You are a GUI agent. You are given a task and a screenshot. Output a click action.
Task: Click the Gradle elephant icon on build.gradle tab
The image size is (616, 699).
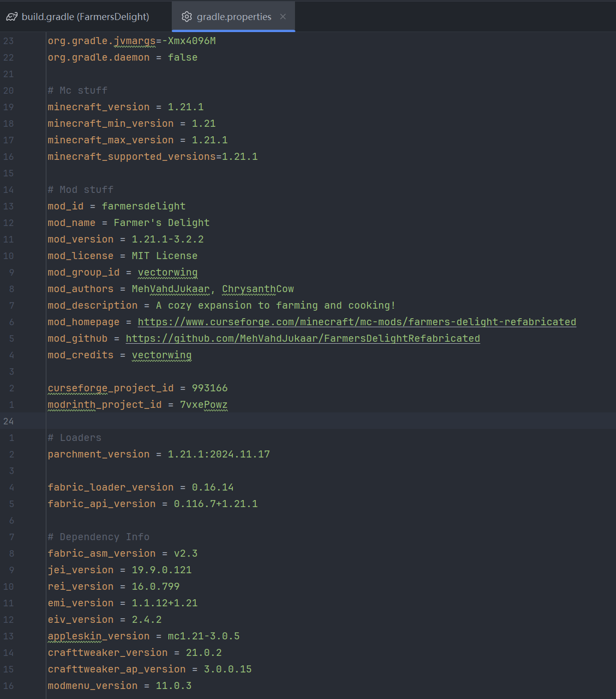coord(12,17)
